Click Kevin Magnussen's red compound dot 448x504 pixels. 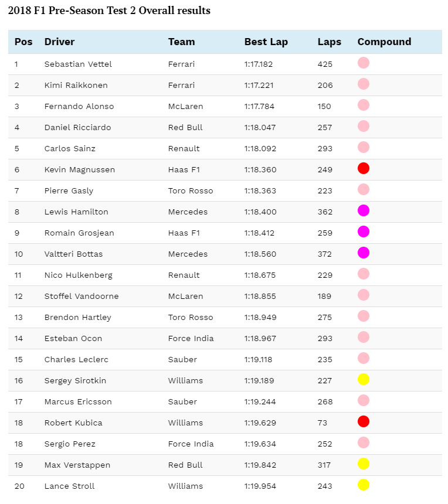click(364, 168)
